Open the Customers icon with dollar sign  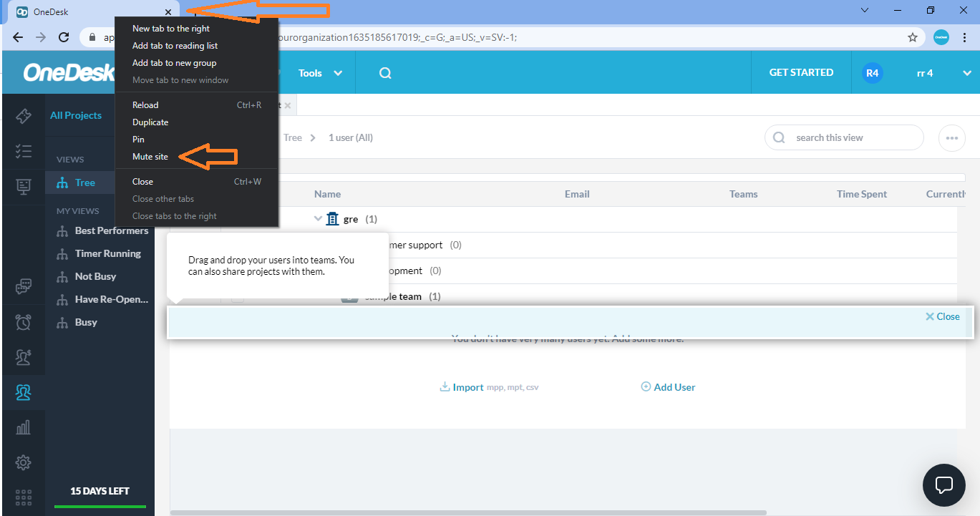23,357
